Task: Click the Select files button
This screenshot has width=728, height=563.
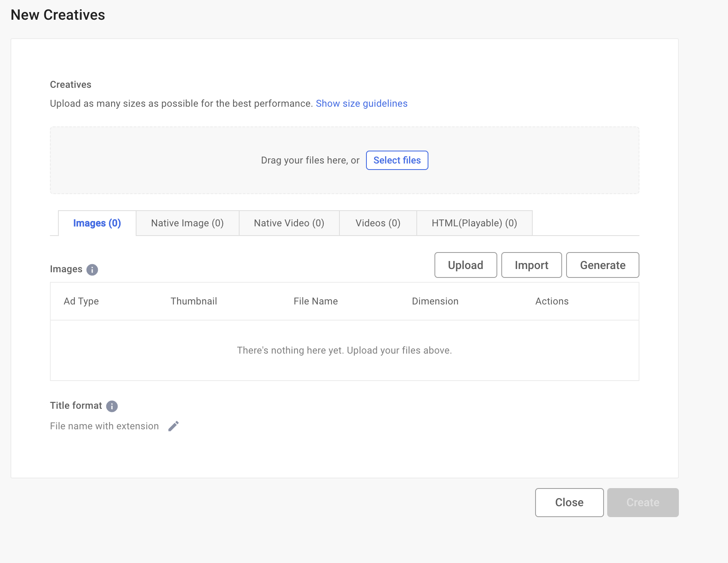Action: tap(397, 160)
